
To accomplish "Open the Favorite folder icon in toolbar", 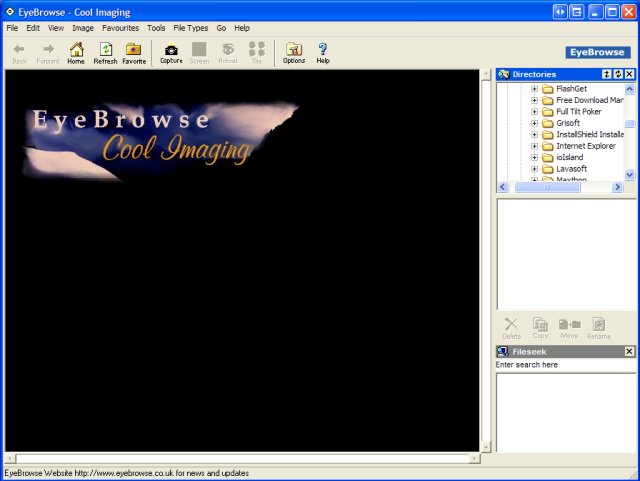I will (133, 52).
